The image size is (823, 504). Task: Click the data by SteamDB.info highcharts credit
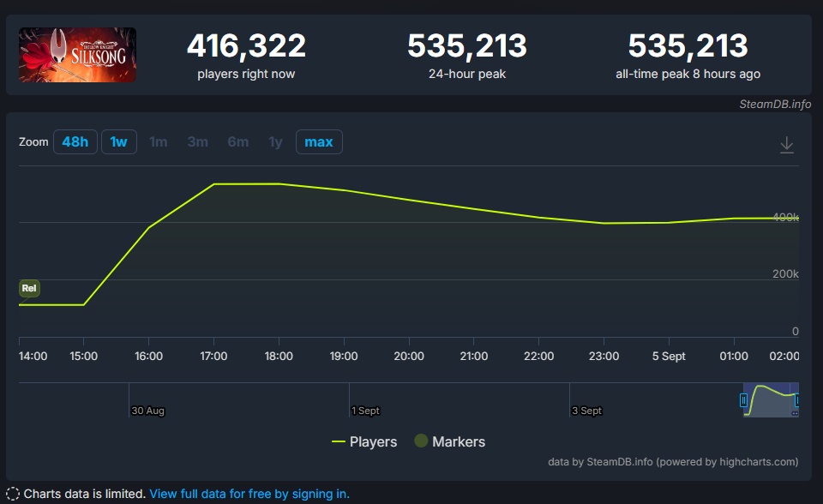673,462
